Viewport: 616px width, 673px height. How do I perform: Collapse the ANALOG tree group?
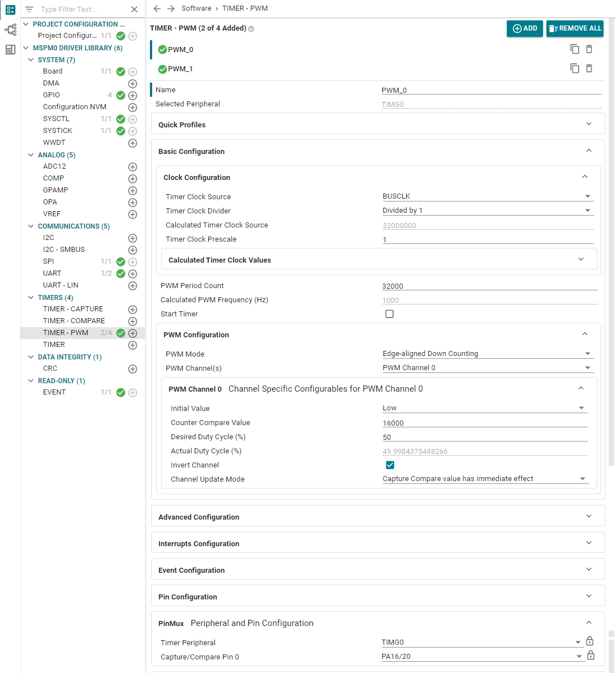point(31,155)
